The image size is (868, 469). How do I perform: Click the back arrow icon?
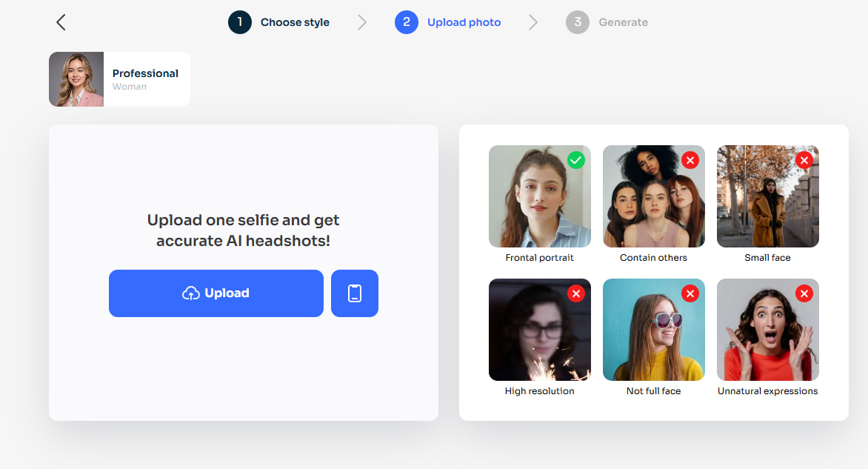tap(61, 22)
